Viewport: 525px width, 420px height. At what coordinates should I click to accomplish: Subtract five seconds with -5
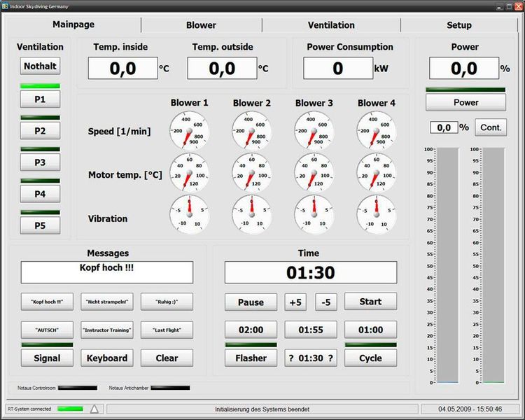[x=325, y=302]
